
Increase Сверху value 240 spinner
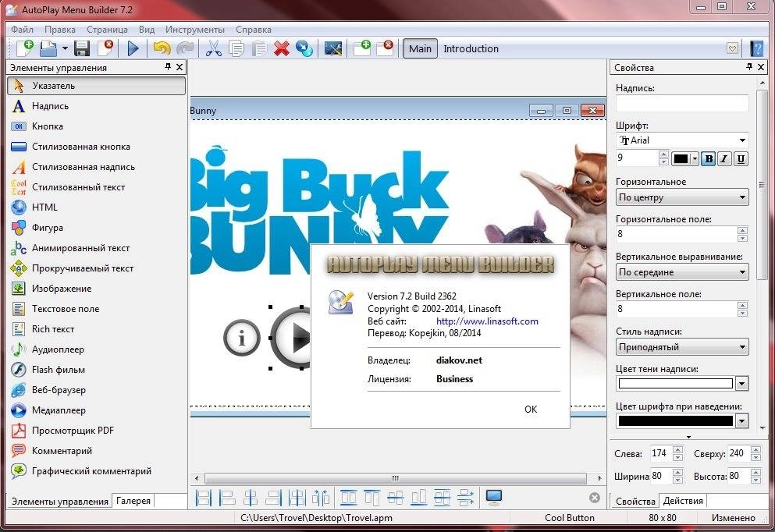(x=755, y=449)
